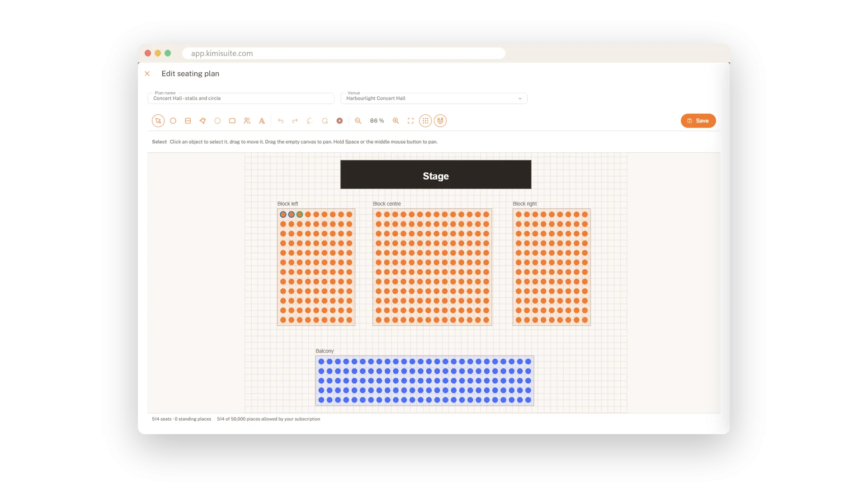Viewport: 868px width, 488px height.
Task: Zoom in on the canvas
Action: pos(396,121)
